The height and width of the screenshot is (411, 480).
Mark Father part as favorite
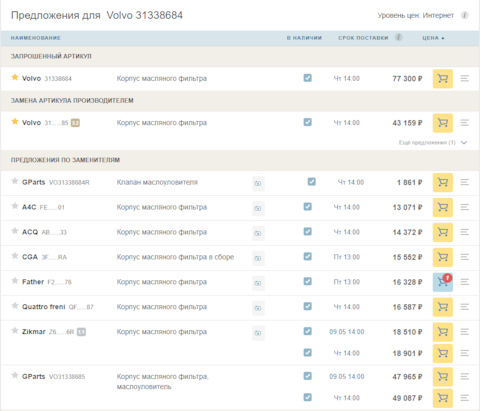point(15,281)
